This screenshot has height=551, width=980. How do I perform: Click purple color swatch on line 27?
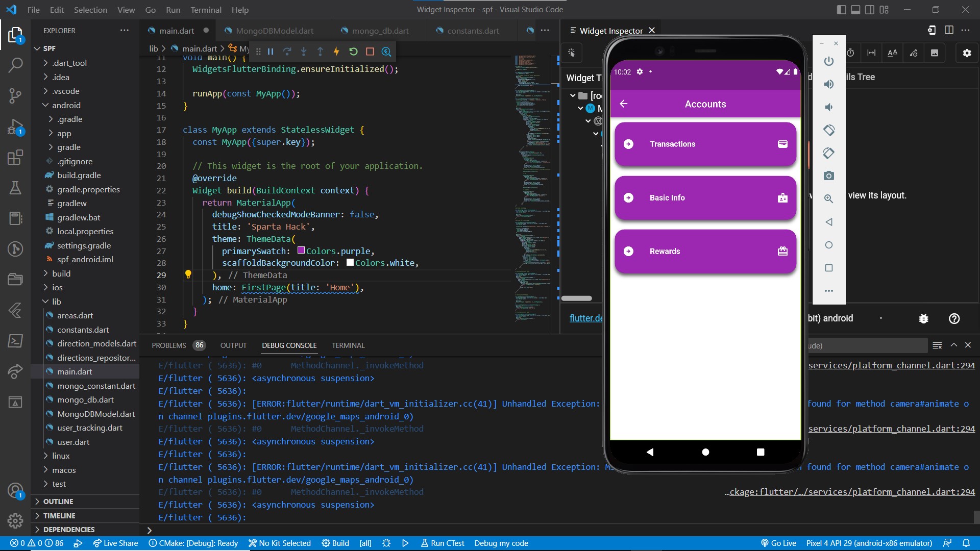[301, 251]
